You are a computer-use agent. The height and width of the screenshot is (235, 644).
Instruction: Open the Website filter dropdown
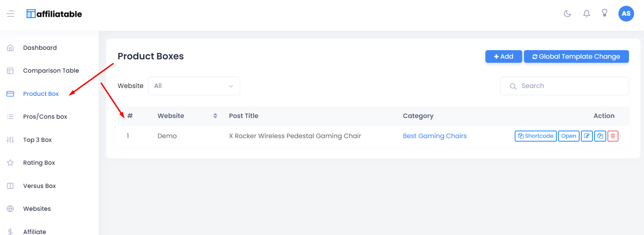coord(194,86)
